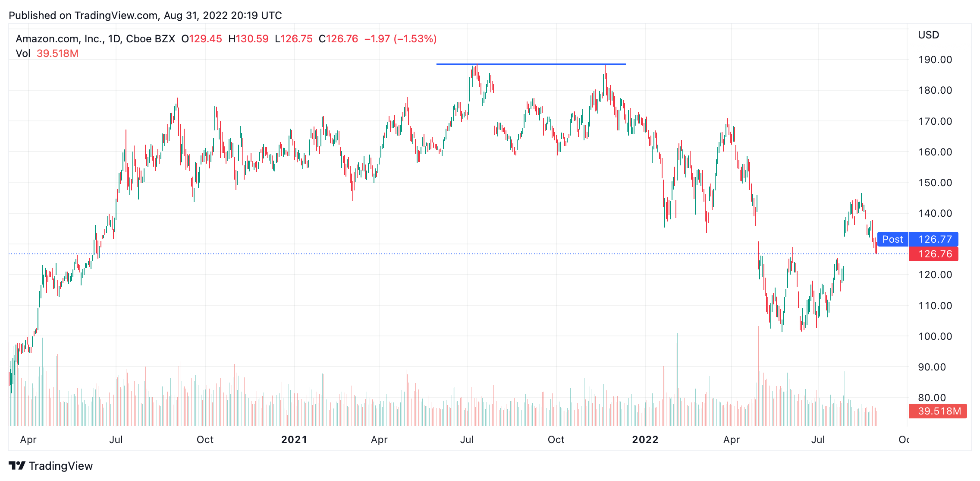Select the 2021 time axis marker
Viewport: 980px width, 481px height.
pyautogui.click(x=294, y=440)
